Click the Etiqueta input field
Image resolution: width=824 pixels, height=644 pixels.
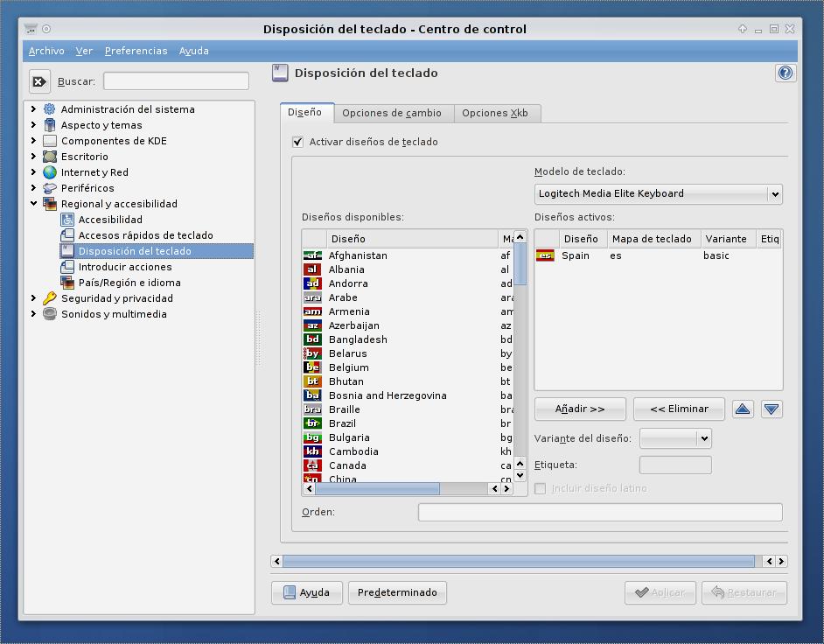point(675,465)
